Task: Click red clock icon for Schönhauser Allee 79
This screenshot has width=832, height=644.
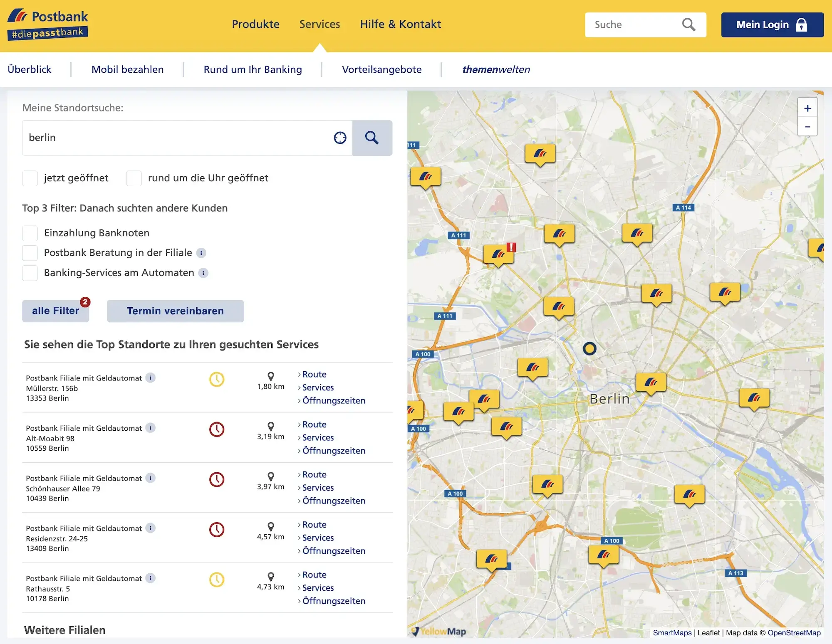Action: pos(217,479)
